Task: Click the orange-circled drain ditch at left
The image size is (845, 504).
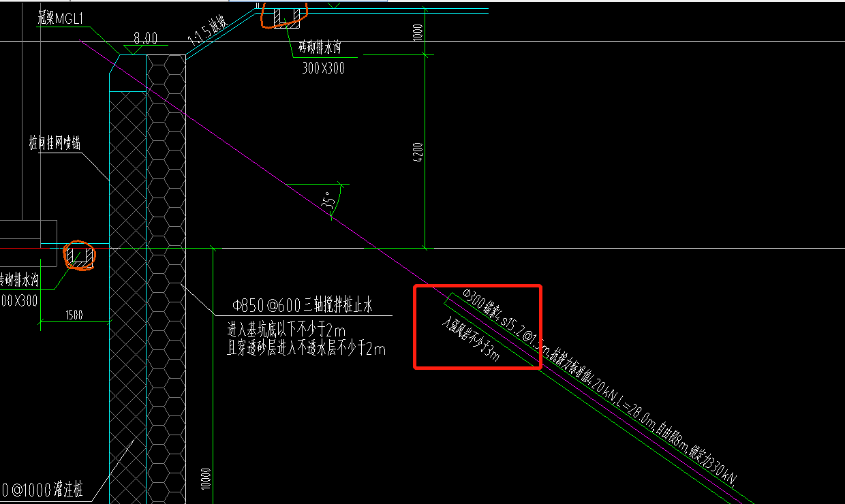Action: pyautogui.click(x=79, y=255)
